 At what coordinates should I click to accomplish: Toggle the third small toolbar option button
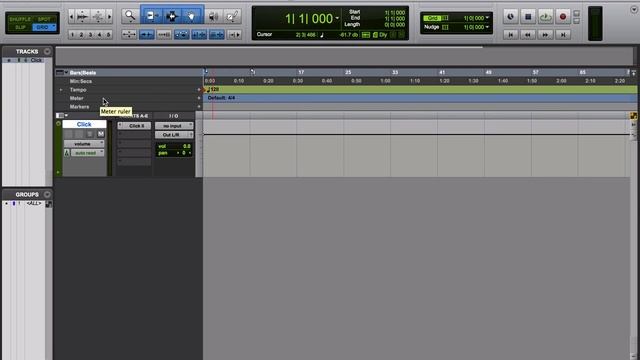coord(164,35)
